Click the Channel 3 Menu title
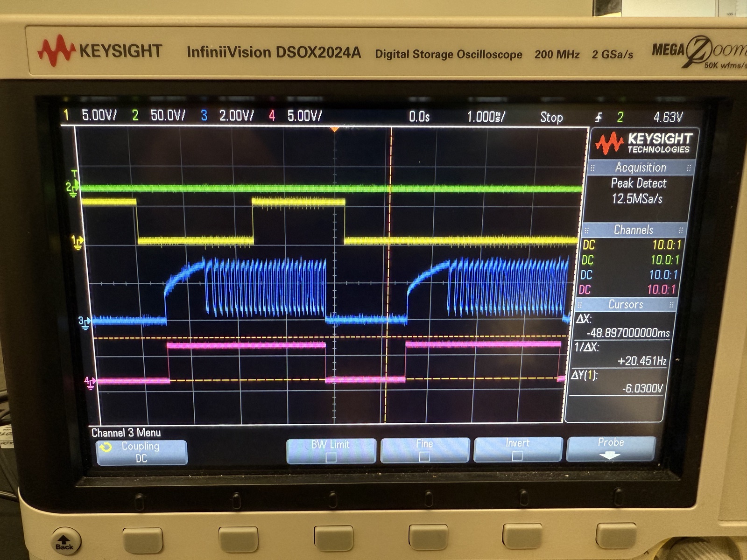Screen dimensions: 747x560 coord(126,433)
